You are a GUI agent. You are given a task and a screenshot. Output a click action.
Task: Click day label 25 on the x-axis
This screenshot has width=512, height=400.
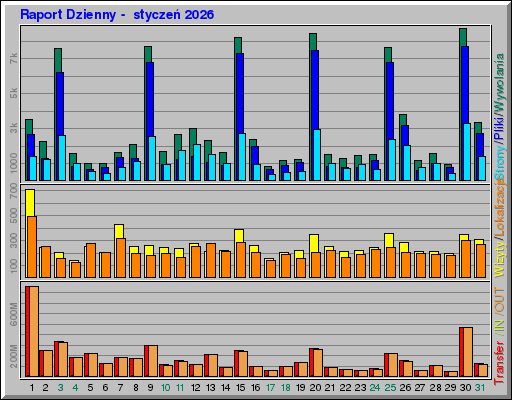click(x=390, y=388)
